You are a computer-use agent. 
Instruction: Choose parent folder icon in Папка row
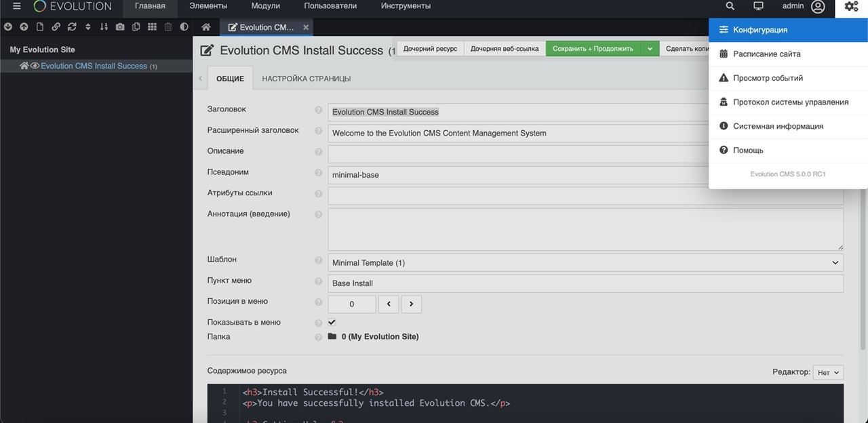[332, 336]
